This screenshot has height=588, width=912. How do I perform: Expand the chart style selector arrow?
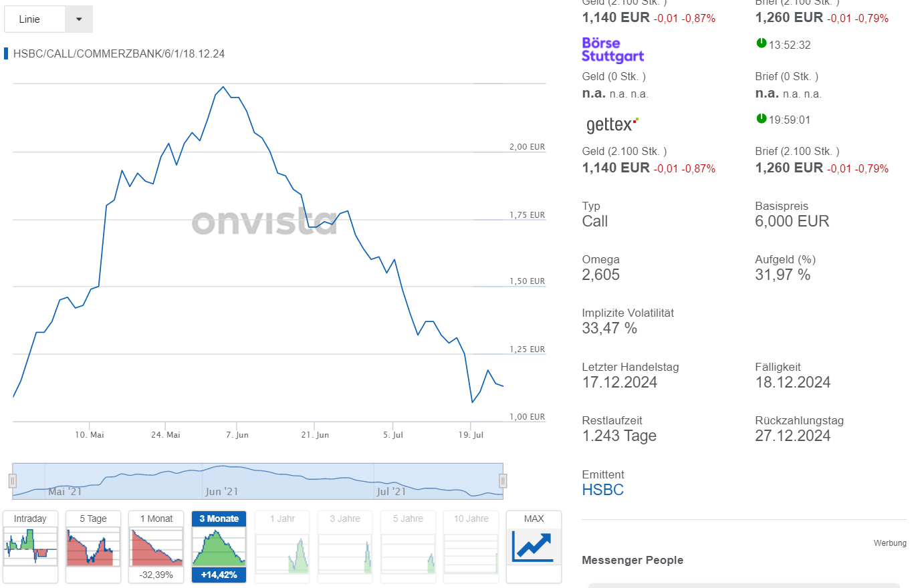[x=78, y=19]
